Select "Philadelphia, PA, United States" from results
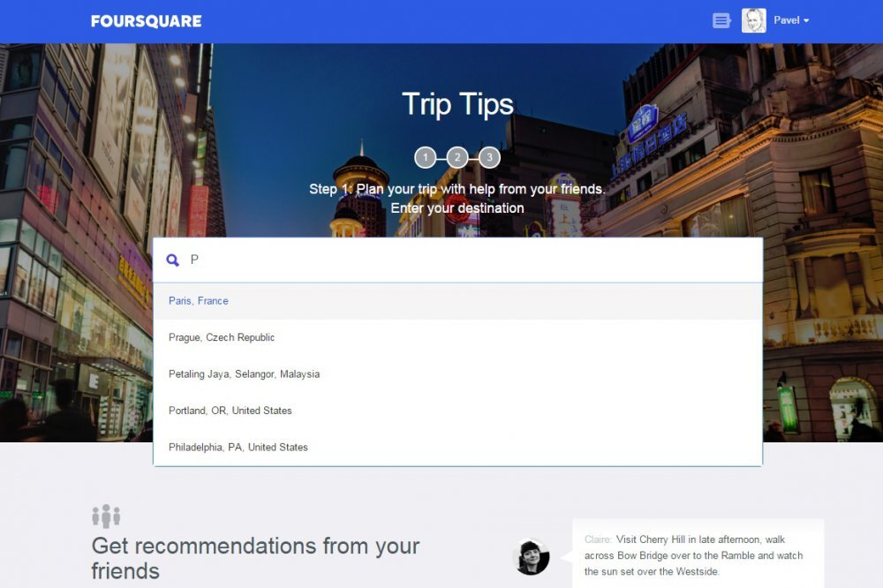 point(238,447)
